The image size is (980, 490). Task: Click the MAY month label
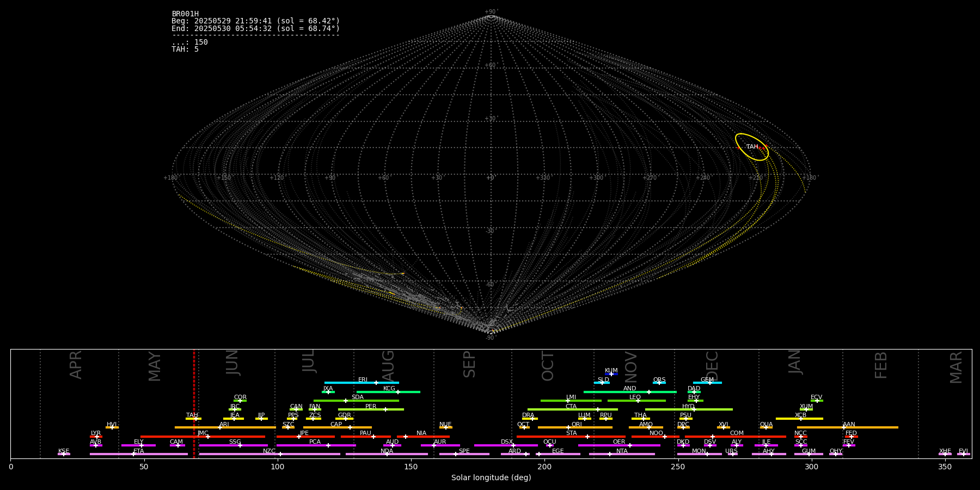pos(155,366)
